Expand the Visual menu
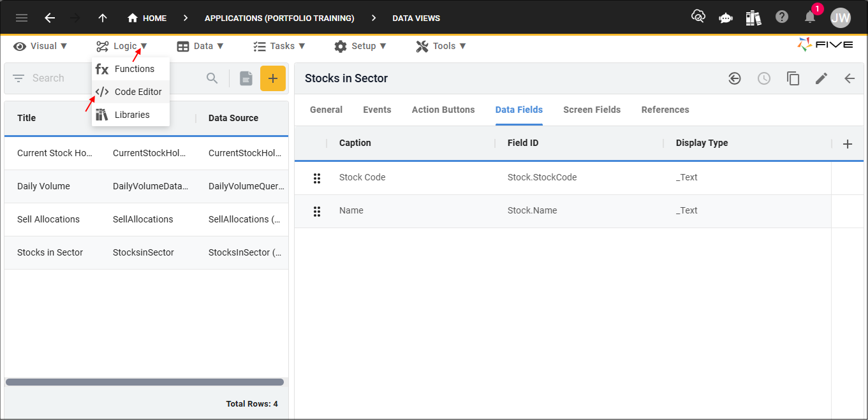The image size is (868, 420). click(40, 46)
